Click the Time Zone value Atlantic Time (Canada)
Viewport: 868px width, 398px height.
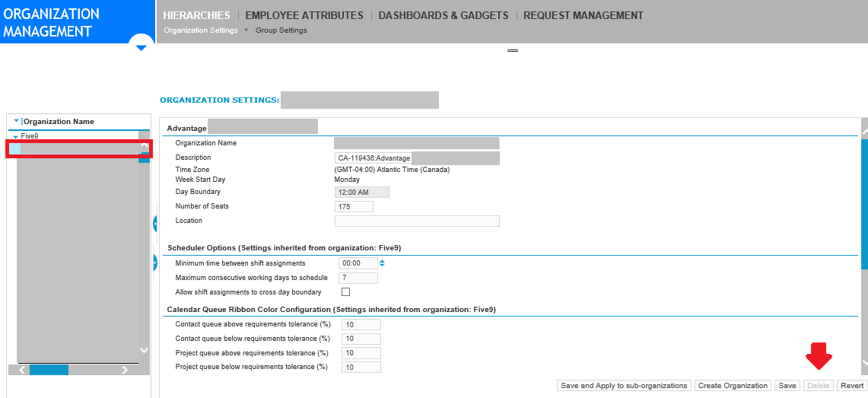coord(392,170)
